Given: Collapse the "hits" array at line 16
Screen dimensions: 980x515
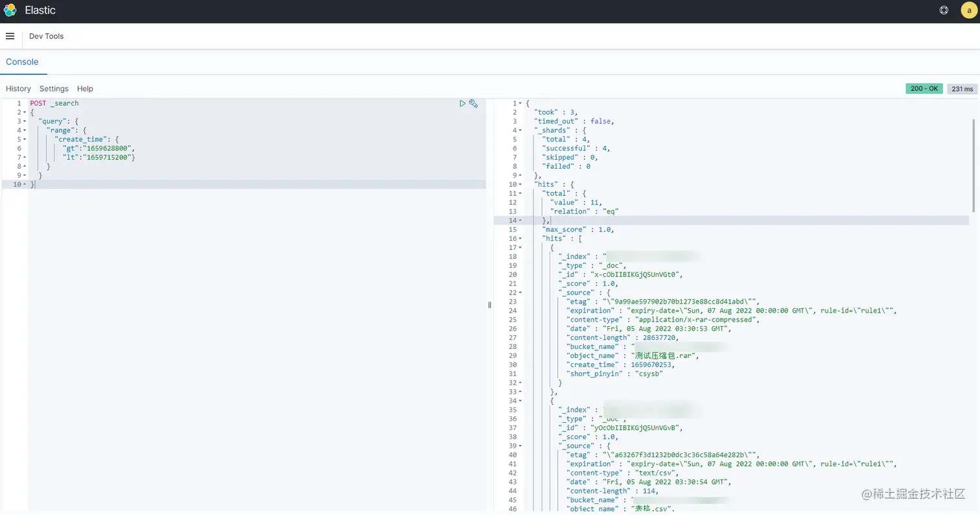Looking at the screenshot, I should [520, 239].
